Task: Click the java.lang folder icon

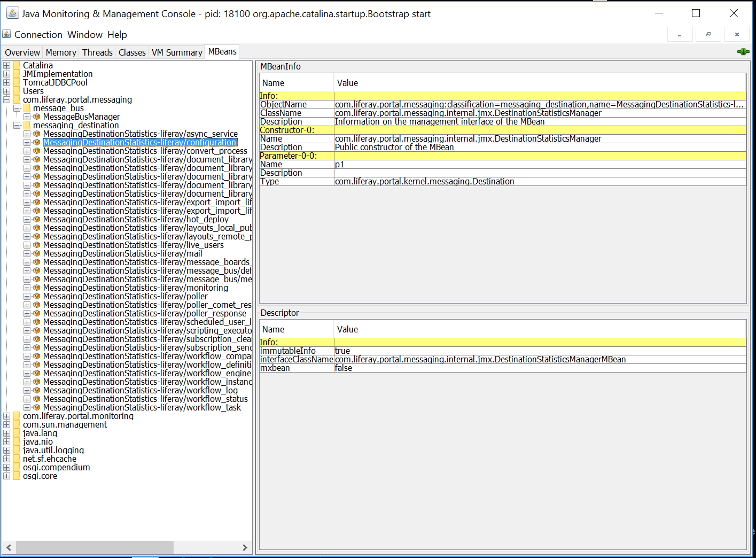Action: [x=17, y=433]
